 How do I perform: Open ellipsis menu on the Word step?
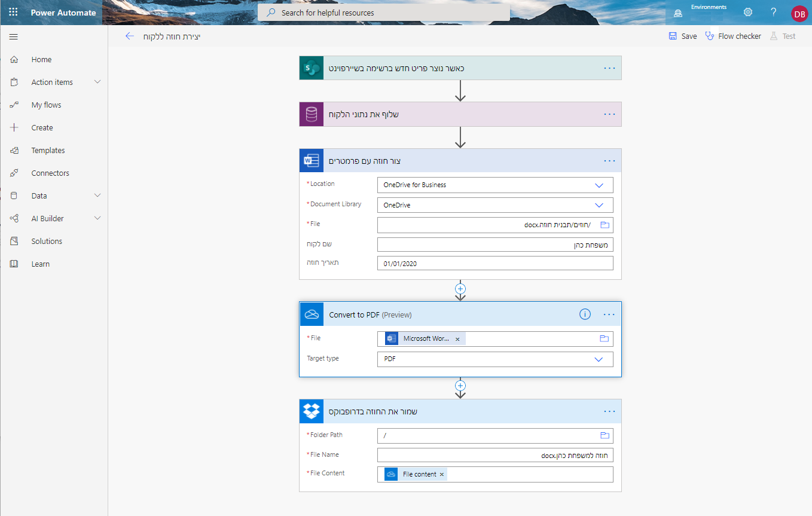pos(609,160)
